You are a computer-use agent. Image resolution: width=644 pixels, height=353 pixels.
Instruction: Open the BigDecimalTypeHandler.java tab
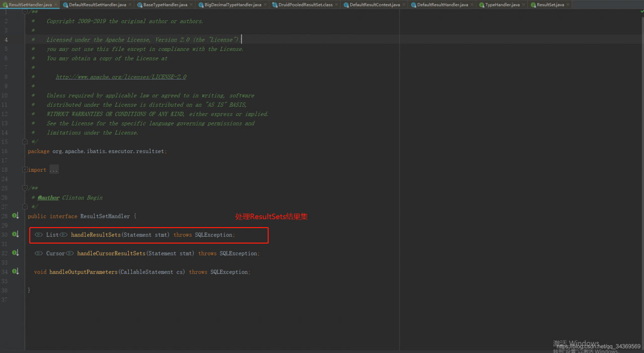coord(233,5)
